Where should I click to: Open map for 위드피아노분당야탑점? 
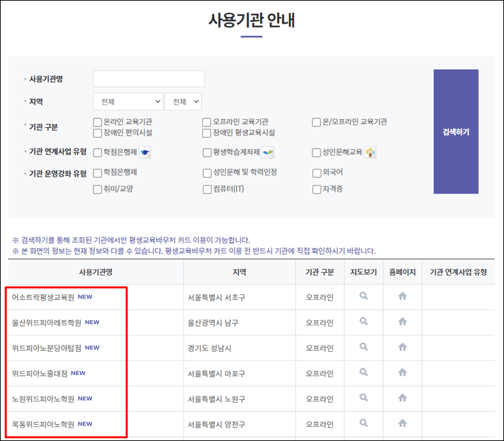coord(364,347)
